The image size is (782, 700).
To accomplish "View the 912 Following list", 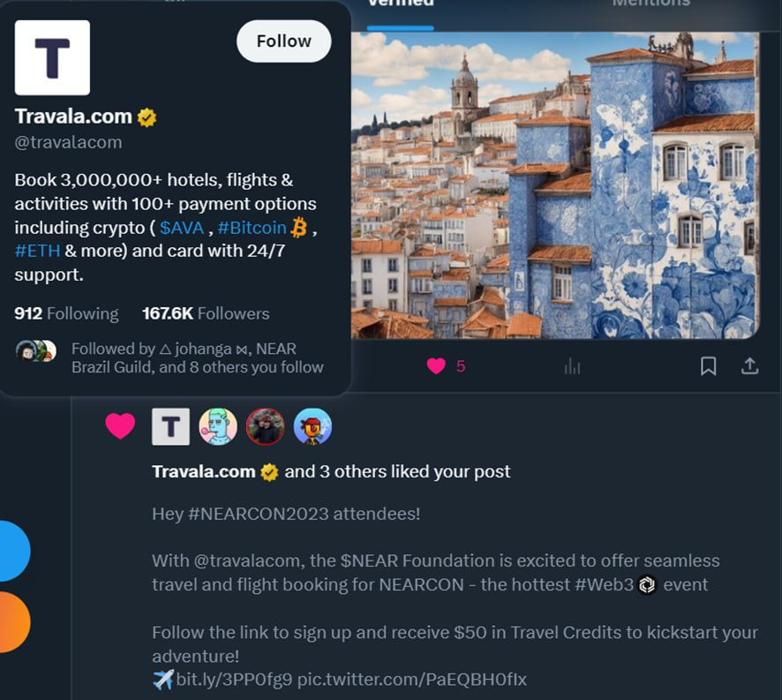I will 66,314.
